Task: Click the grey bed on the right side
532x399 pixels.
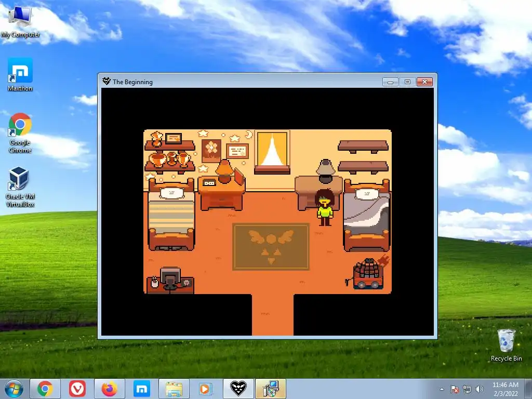Action: [367, 215]
